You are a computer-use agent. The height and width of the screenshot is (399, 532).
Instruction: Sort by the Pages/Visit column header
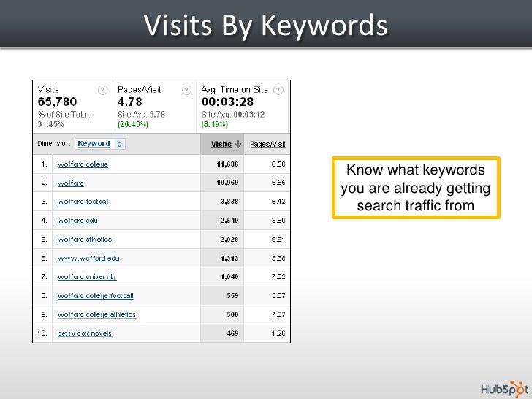[x=267, y=144]
